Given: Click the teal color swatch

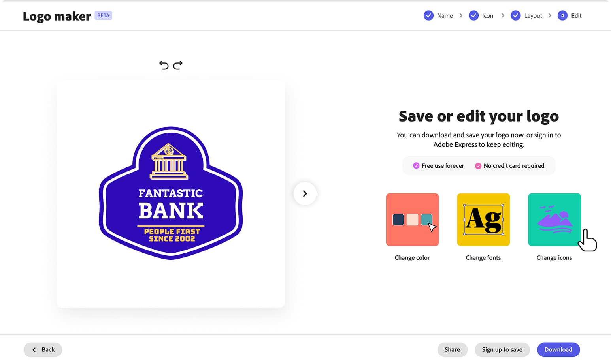Looking at the screenshot, I should coord(426,220).
